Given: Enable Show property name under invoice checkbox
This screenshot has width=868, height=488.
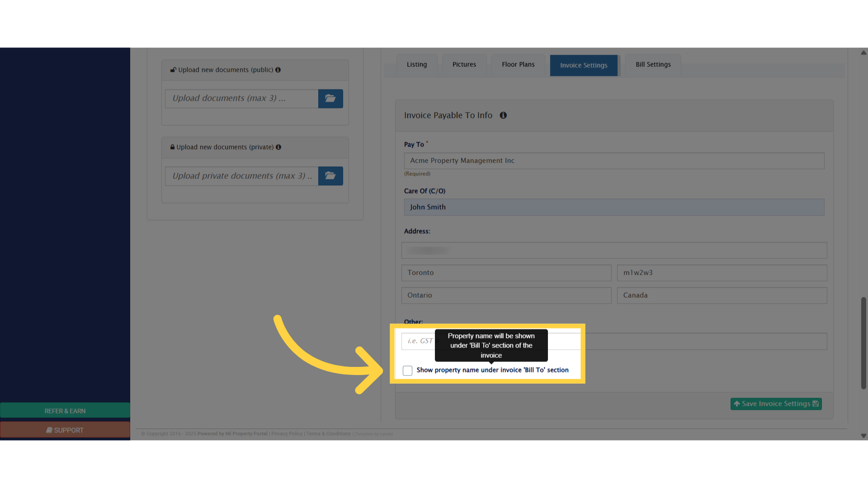Looking at the screenshot, I should click(x=407, y=371).
